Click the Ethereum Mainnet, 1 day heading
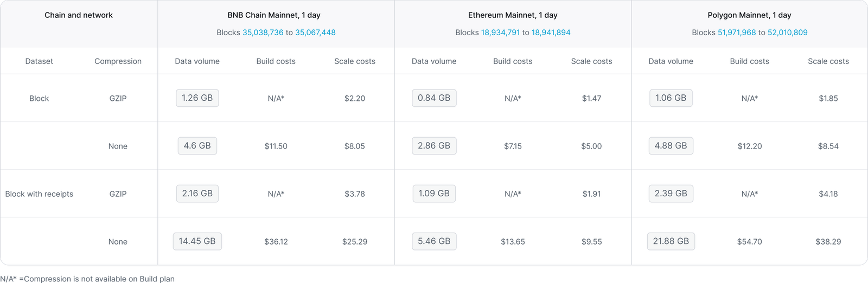Viewport: 868px width, 283px height. (513, 15)
